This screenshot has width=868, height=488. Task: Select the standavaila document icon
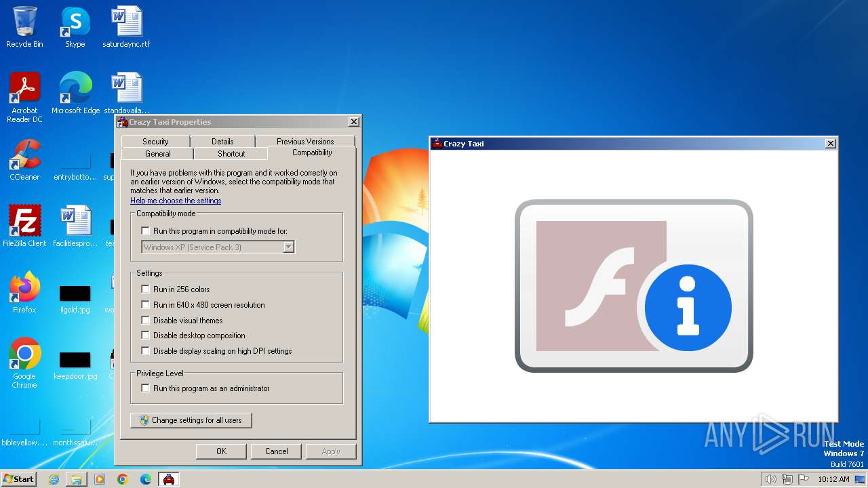126,94
